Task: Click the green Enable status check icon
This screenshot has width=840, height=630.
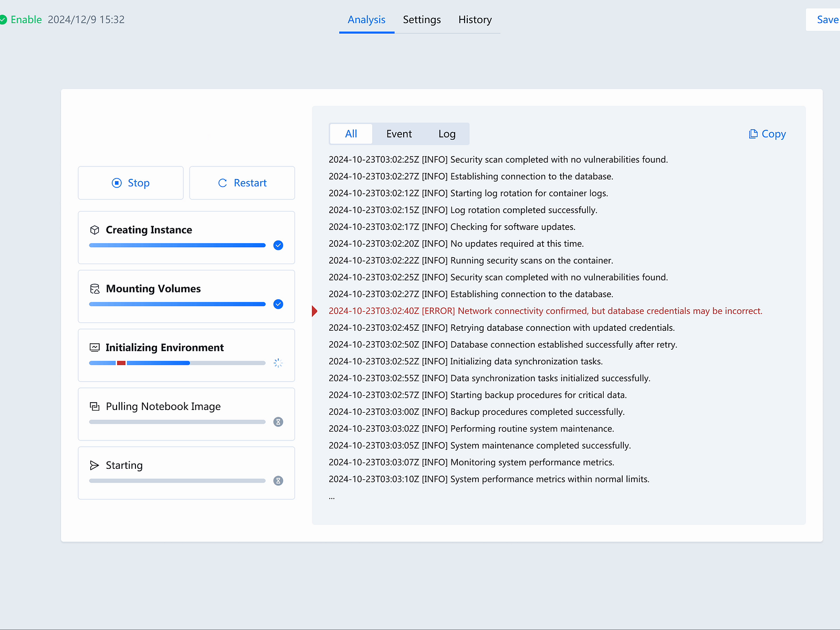Action: tap(5, 19)
